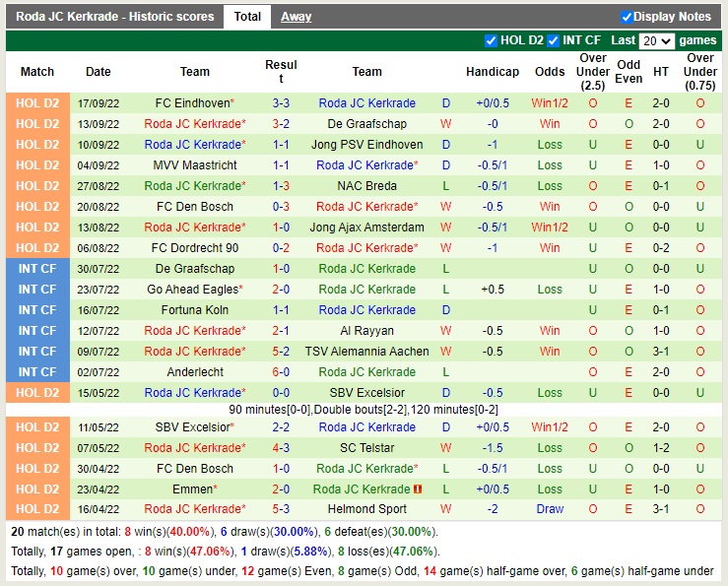Click the 4-3 score versus SC Telstar

coord(281,448)
